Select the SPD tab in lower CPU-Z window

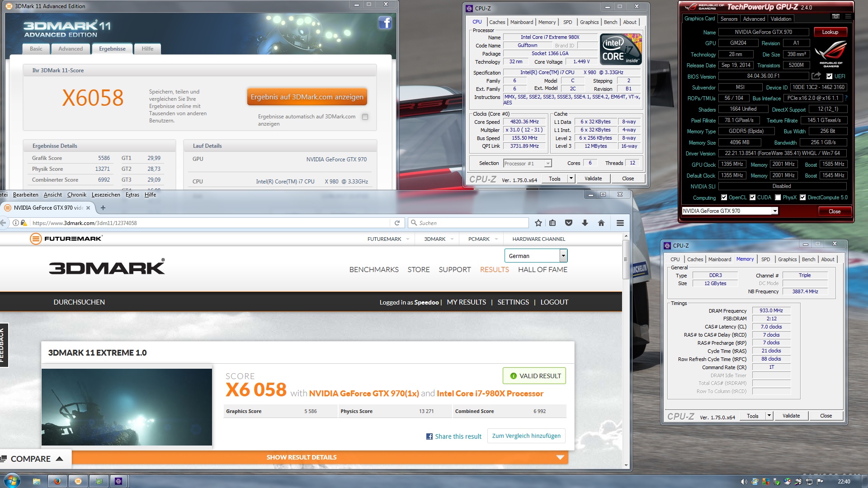(x=765, y=259)
